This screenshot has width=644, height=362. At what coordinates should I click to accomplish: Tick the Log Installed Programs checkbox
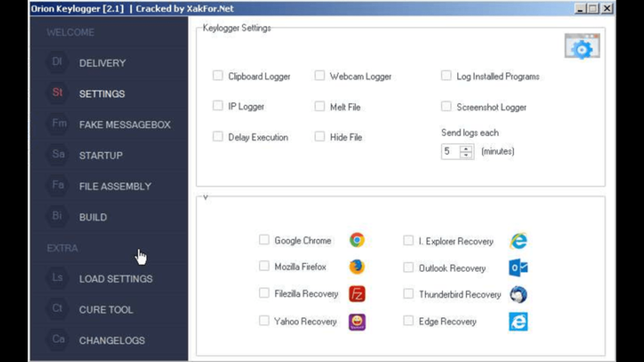coord(446,75)
